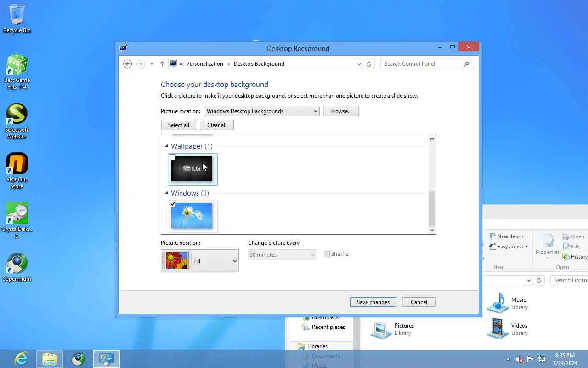The width and height of the screenshot is (588, 368).
Task: Cancel the Desktop Background dialog
Action: [x=419, y=302]
